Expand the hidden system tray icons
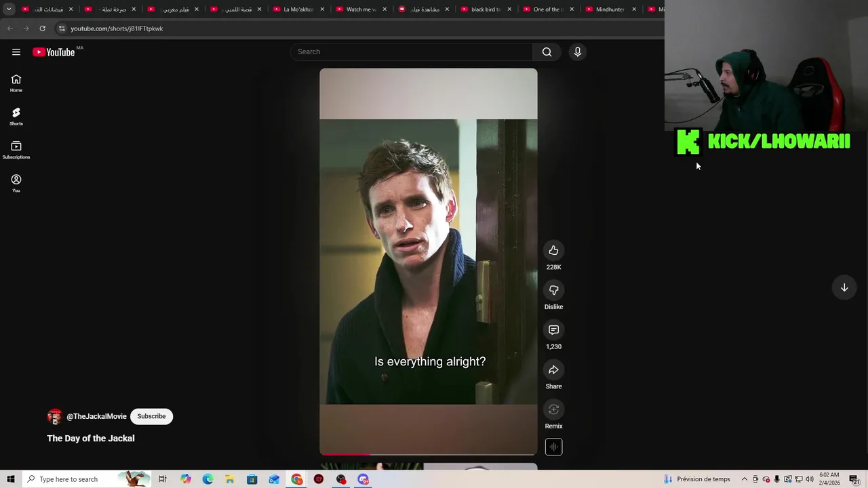This screenshot has height=488, width=868. point(744,479)
